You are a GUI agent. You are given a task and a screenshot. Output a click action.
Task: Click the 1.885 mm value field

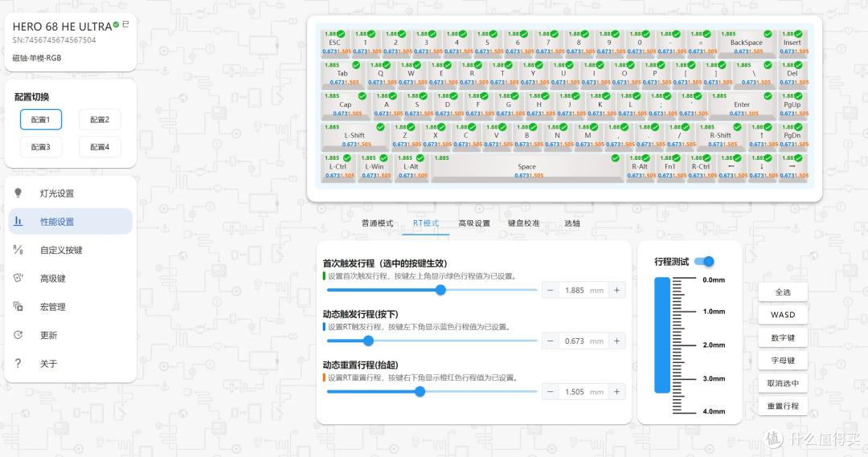(x=583, y=290)
